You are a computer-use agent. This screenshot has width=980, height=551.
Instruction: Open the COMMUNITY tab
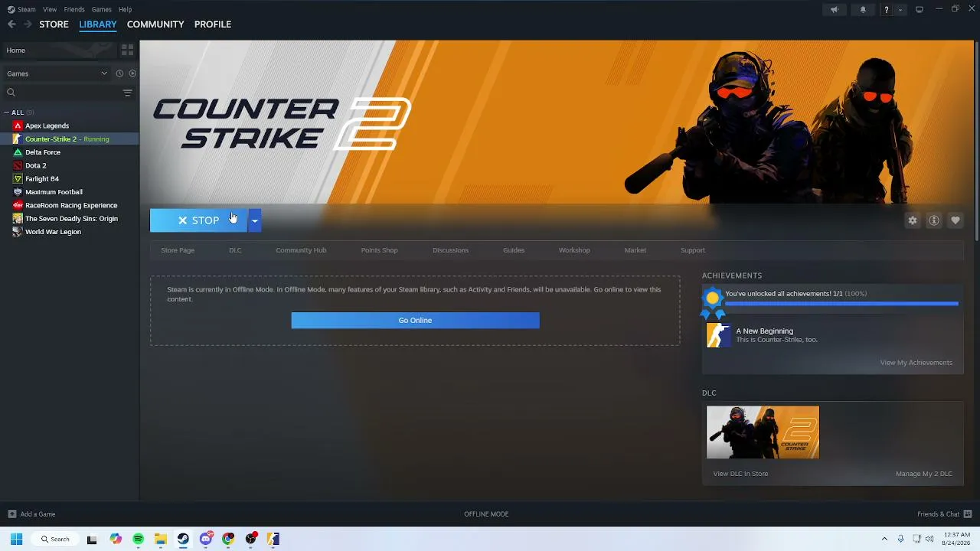tap(155, 24)
